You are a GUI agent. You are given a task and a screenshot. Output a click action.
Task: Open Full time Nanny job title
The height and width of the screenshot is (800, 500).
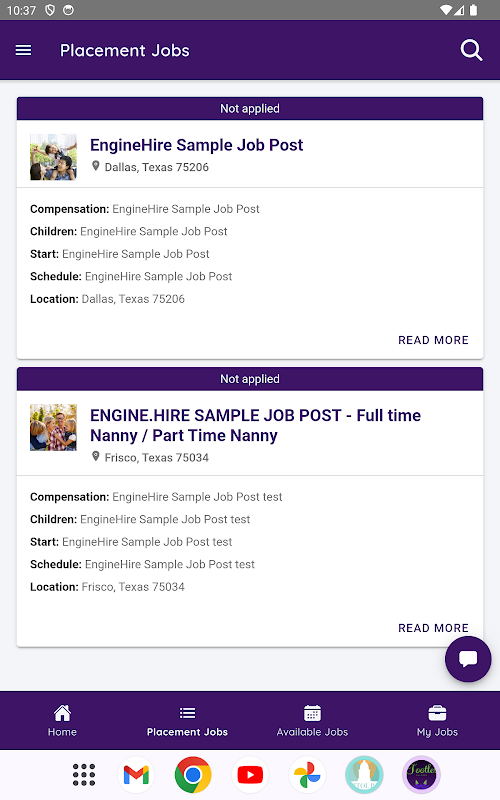click(255, 425)
